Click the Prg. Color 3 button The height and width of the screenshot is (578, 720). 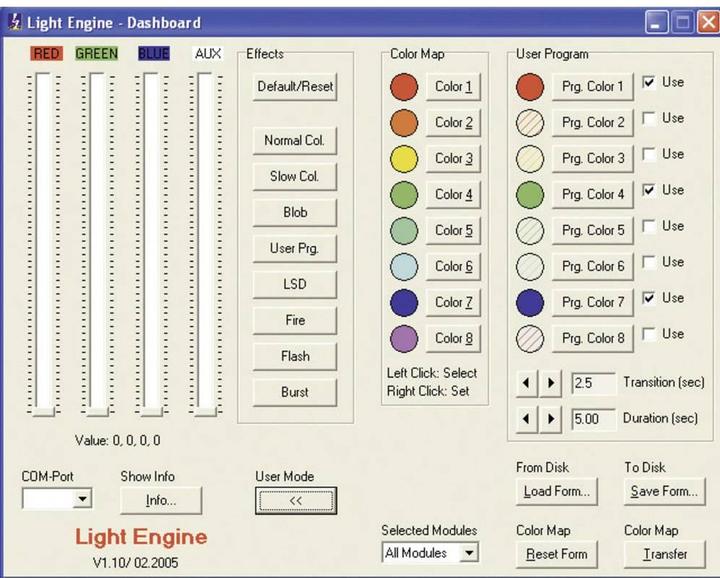coord(592,158)
